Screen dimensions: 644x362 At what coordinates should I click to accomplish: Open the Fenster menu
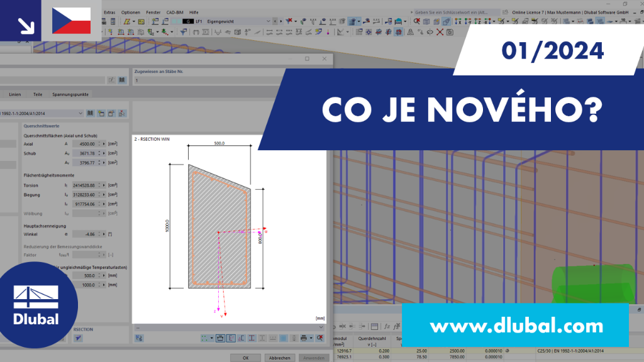[x=153, y=13]
